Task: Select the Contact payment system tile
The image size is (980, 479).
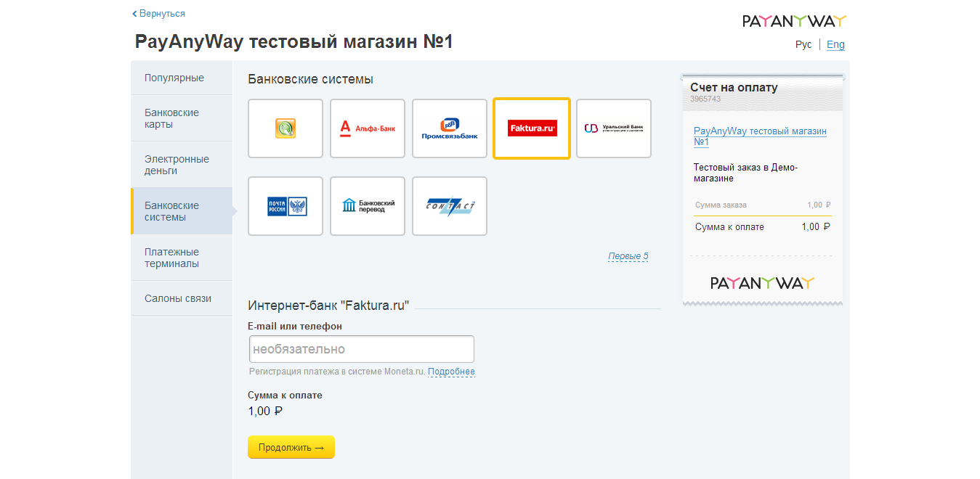Action: click(450, 206)
